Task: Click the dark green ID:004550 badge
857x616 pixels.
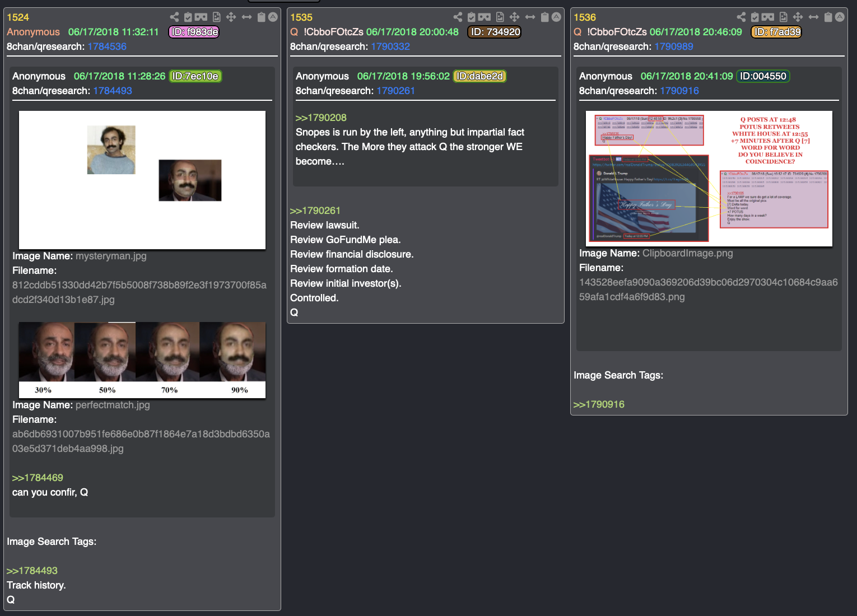Action: pyautogui.click(x=763, y=76)
